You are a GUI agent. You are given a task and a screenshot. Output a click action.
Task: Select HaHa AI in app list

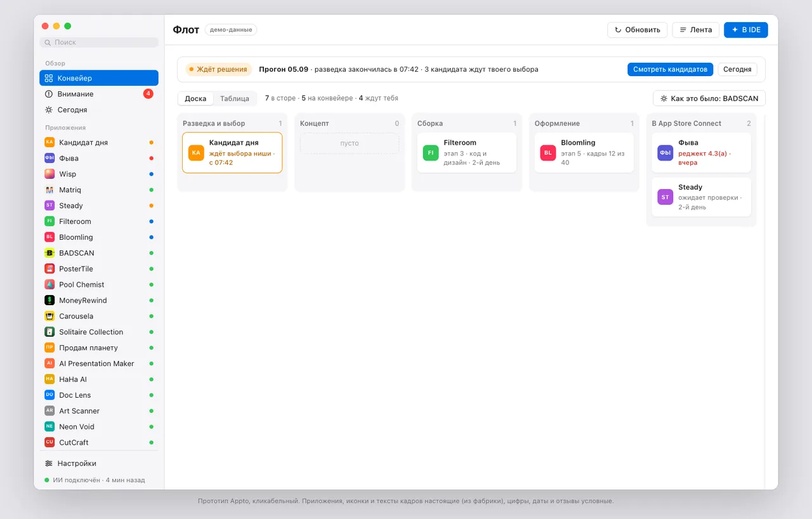pyautogui.click(x=99, y=379)
